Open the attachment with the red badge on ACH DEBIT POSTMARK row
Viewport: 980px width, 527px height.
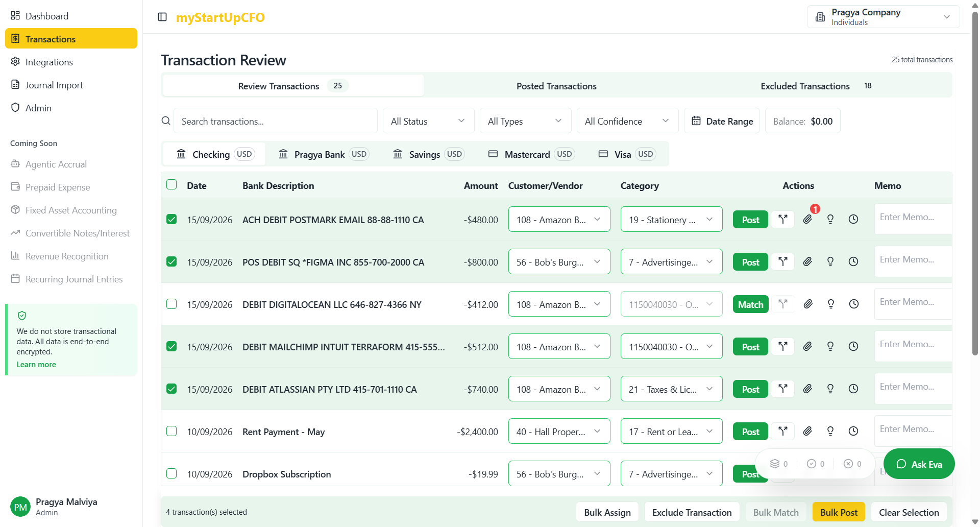[x=808, y=219]
